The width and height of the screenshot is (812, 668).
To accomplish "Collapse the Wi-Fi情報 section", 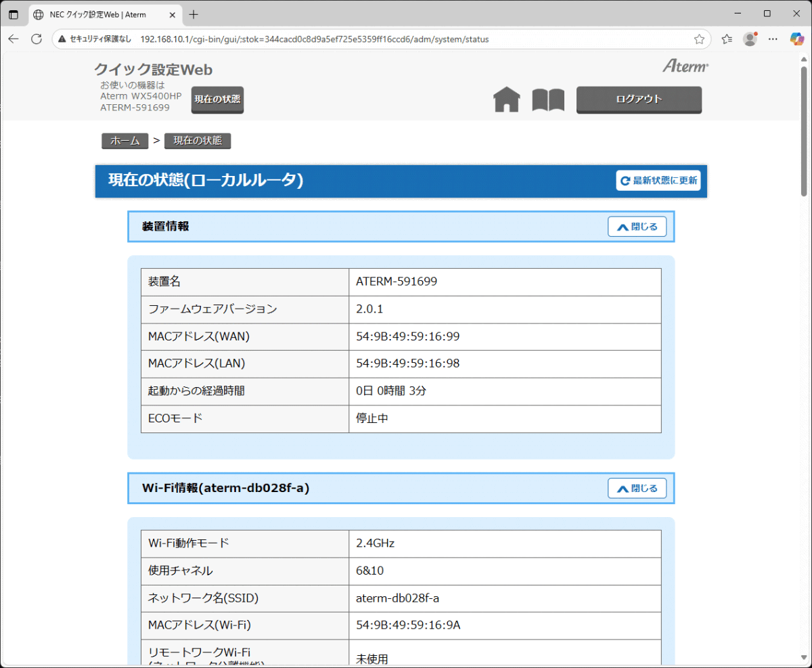I will 637,488.
